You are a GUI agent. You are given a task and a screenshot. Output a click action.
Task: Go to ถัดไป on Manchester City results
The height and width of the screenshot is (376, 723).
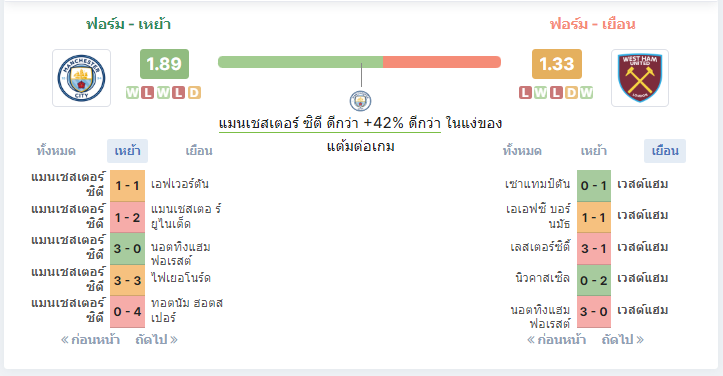[156, 340]
